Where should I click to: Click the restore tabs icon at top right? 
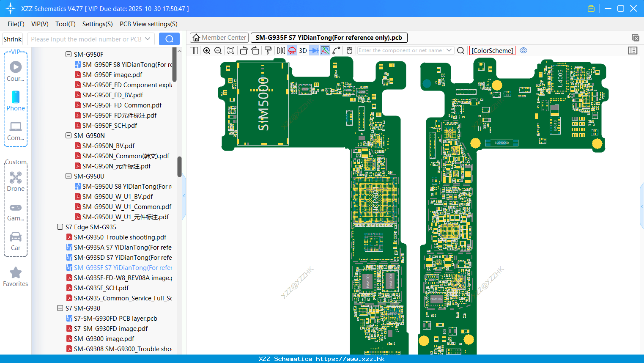click(635, 38)
